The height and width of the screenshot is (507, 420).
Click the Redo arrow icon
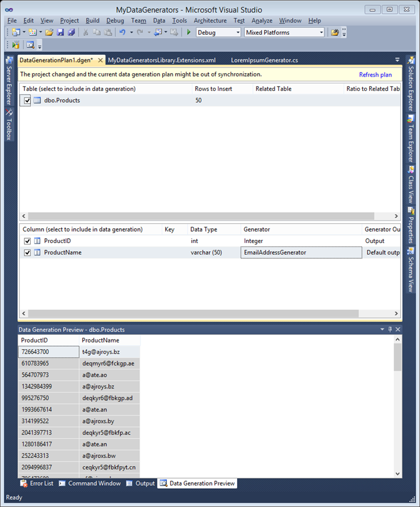coord(140,32)
